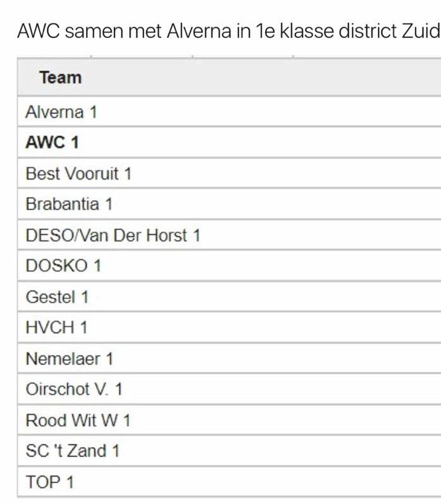441x504 pixels.
Task: Click the Nemelaer 1 team entry
Action: point(69,358)
